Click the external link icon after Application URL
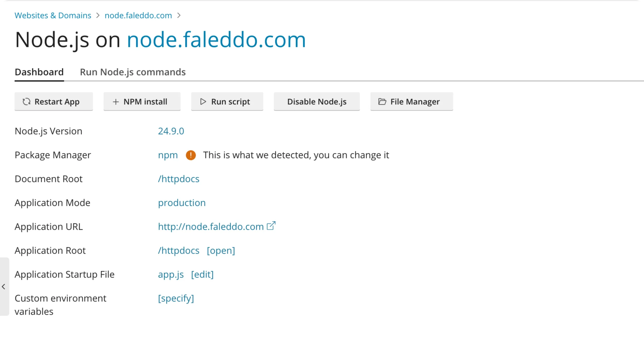 pyautogui.click(x=271, y=226)
